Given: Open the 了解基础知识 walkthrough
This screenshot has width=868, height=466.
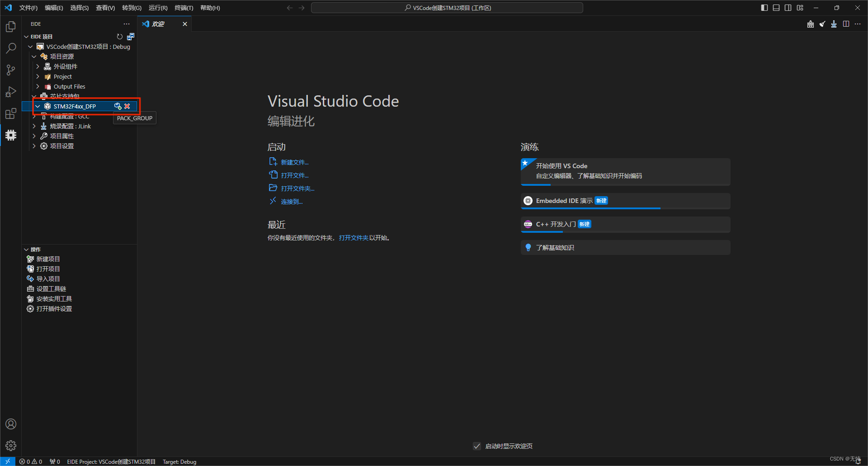Looking at the screenshot, I should pyautogui.click(x=625, y=248).
